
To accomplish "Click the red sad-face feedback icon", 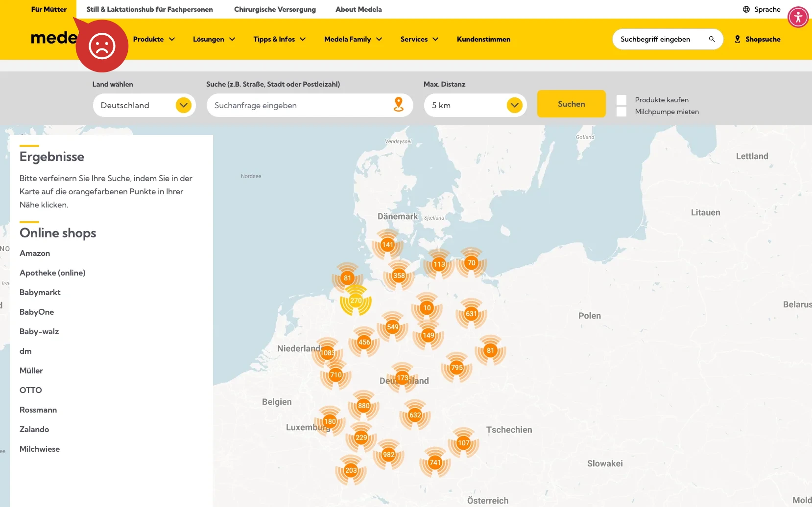I will [x=102, y=46].
